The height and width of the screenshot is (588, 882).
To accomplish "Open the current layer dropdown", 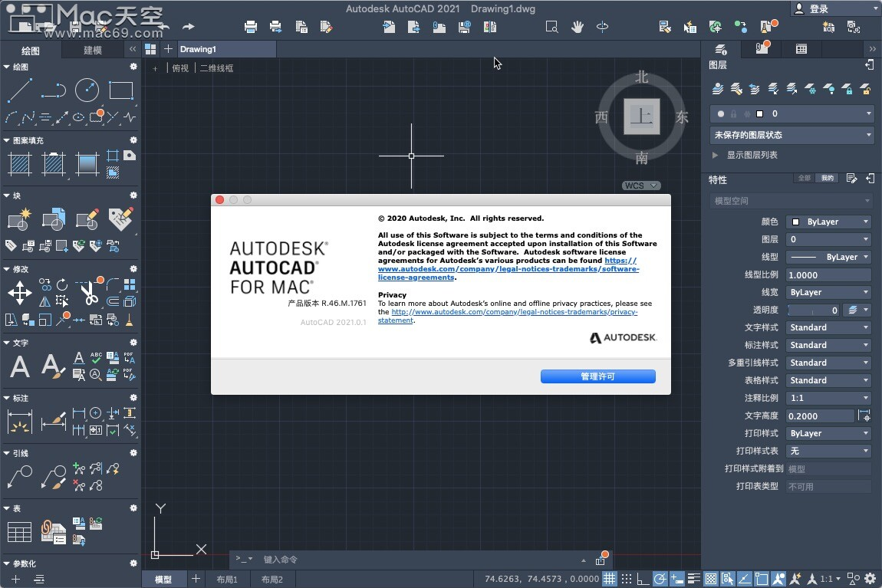I will coord(791,113).
